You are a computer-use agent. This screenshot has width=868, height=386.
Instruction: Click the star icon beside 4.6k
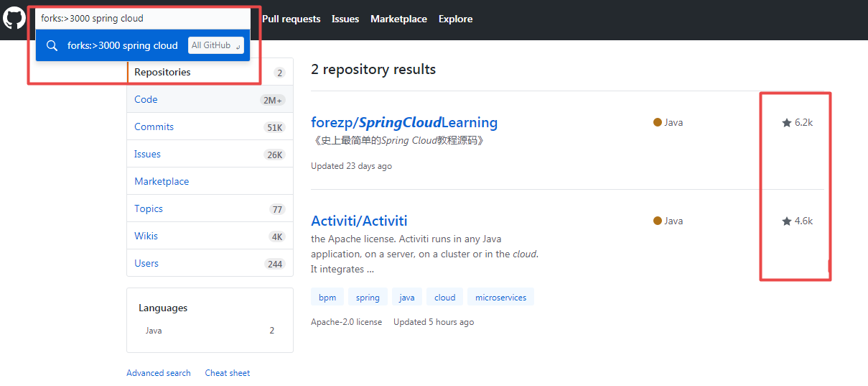(786, 221)
